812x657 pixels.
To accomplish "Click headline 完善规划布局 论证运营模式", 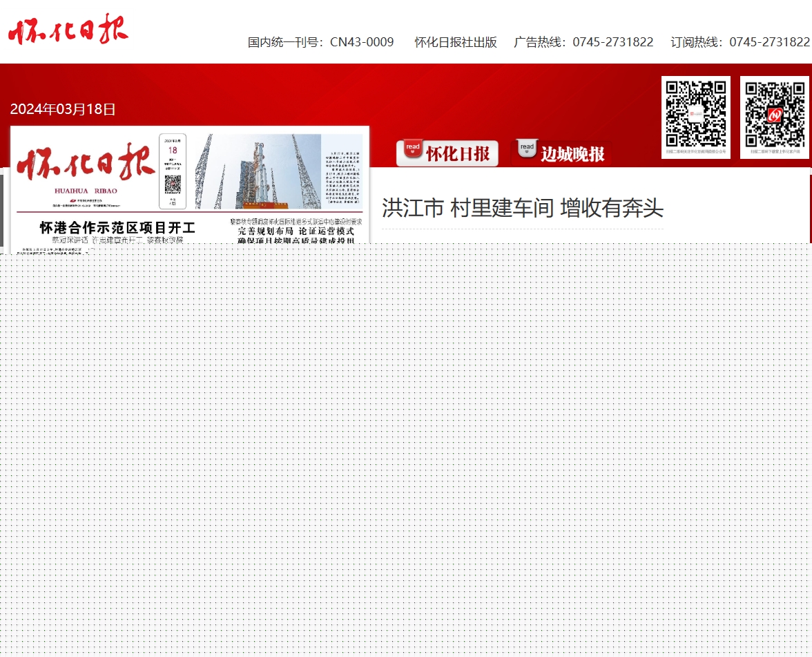I will pos(296,231).
